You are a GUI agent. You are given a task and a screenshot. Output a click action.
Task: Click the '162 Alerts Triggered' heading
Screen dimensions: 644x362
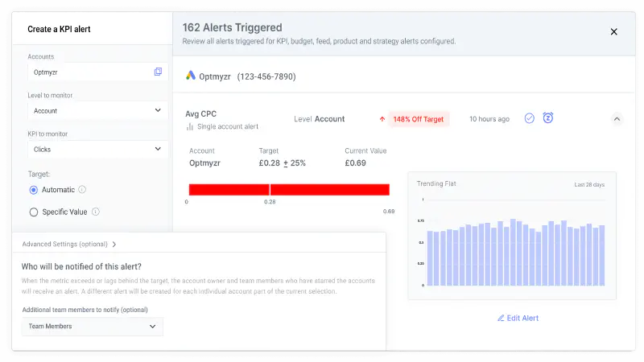point(232,27)
